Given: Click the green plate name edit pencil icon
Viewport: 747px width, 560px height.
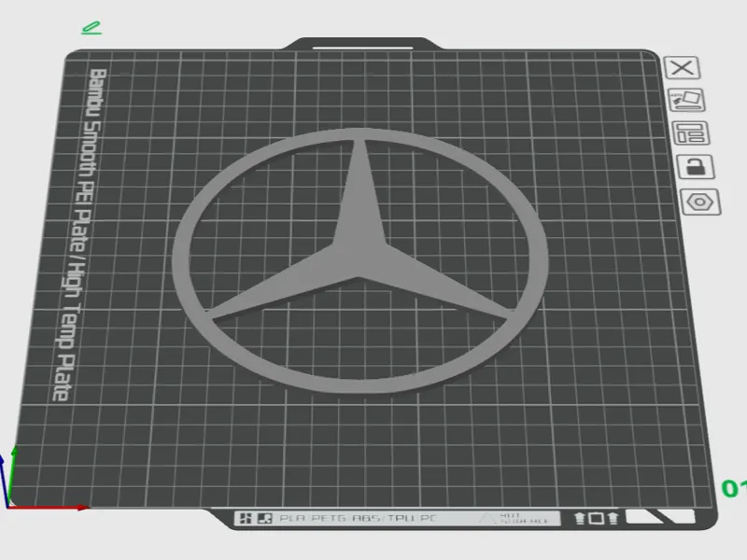Looking at the screenshot, I should point(91,28).
